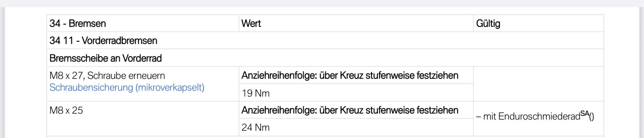The image size is (644, 138).
Task: Click the 'M8 x 25' screw cell
Action: point(66,110)
